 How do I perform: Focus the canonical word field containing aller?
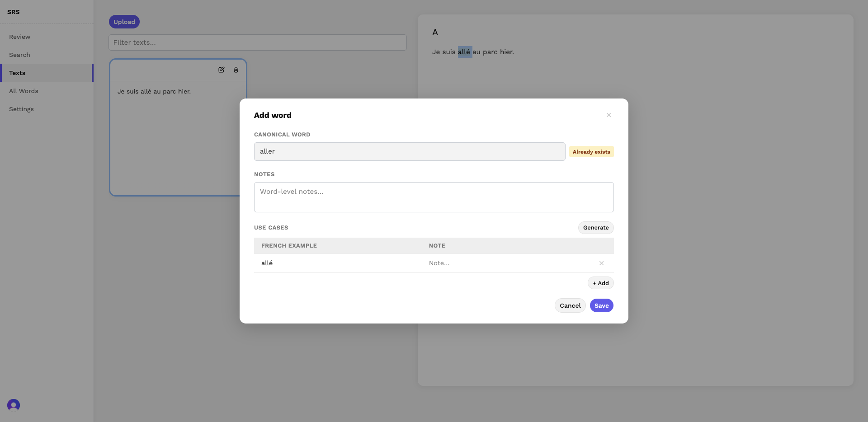click(410, 151)
